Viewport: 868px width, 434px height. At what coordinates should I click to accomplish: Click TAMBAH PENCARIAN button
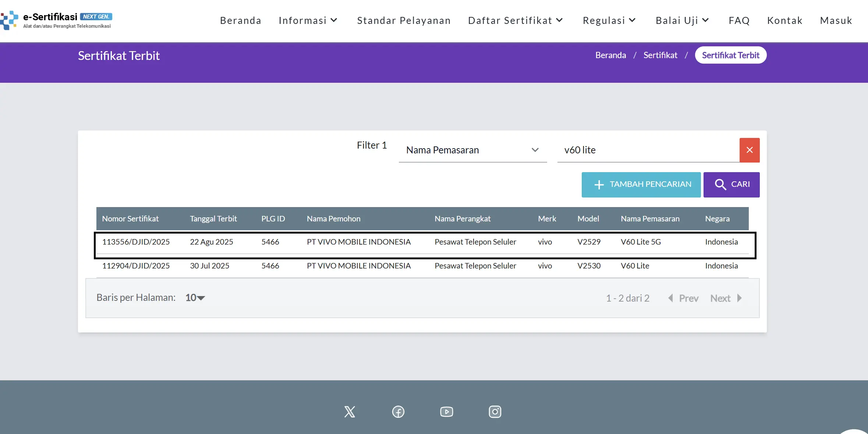[x=641, y=185]
